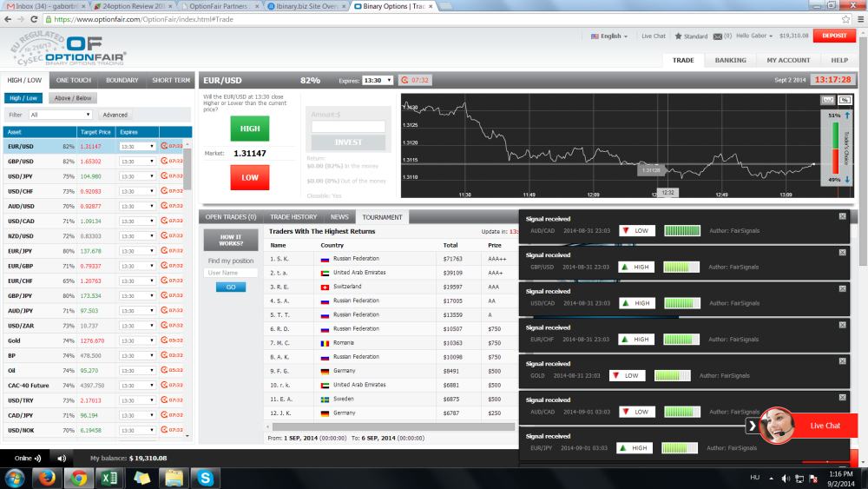Click the Windows Start button

tap(15, 478)
